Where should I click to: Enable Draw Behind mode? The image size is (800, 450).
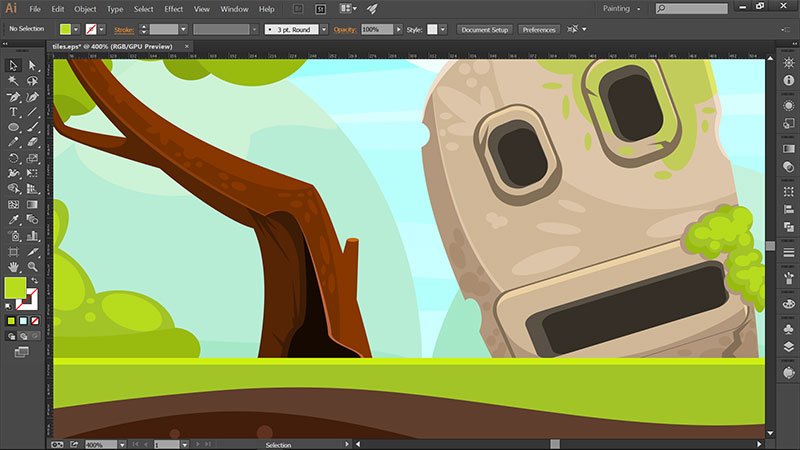click(23, 336)
